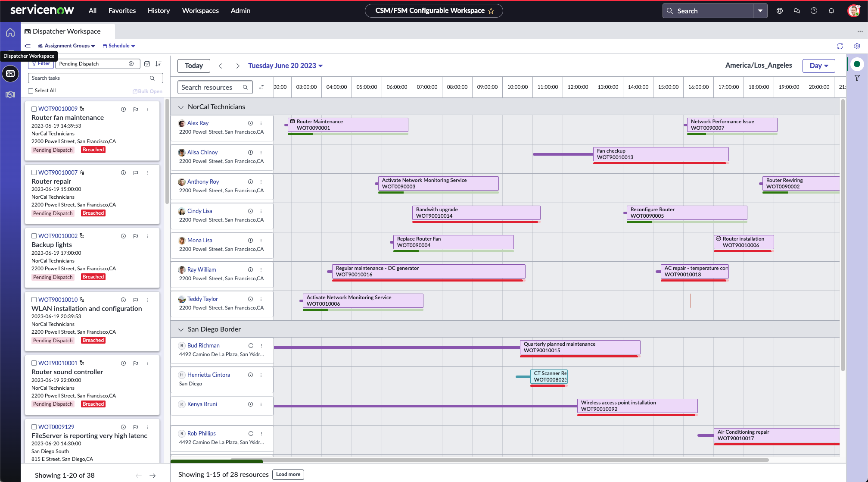Change the Day view dropdown

point(818,66)
